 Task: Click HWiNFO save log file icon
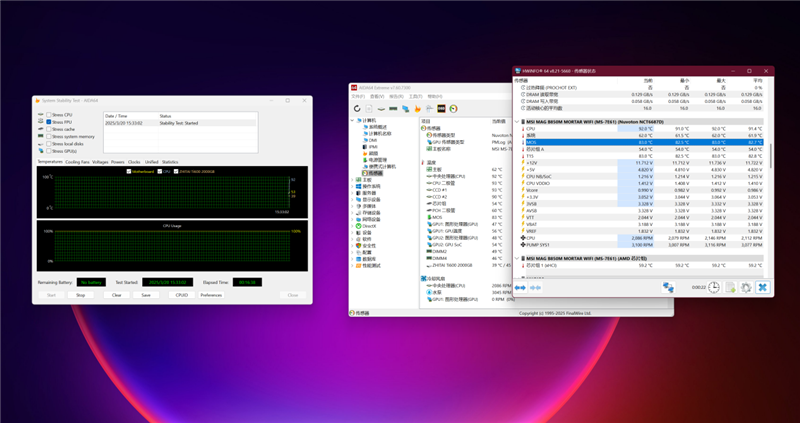[x=730, y=288]
